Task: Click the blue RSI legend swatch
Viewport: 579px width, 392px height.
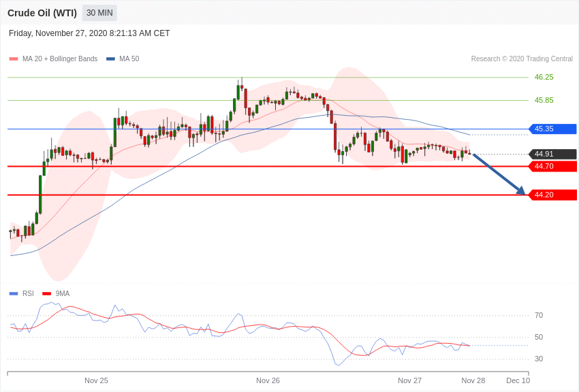Action: [x=14, y=293]
